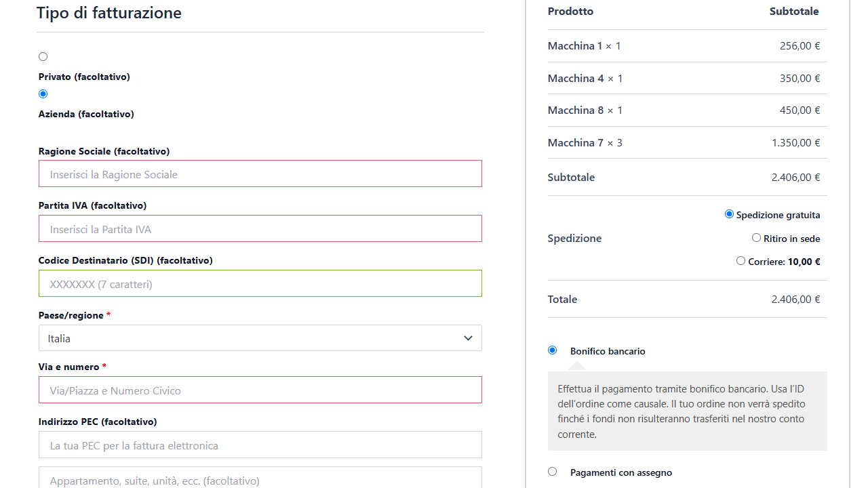Click the Partita IVA input field
Screen dimensions: 868x488
(260, 229)
